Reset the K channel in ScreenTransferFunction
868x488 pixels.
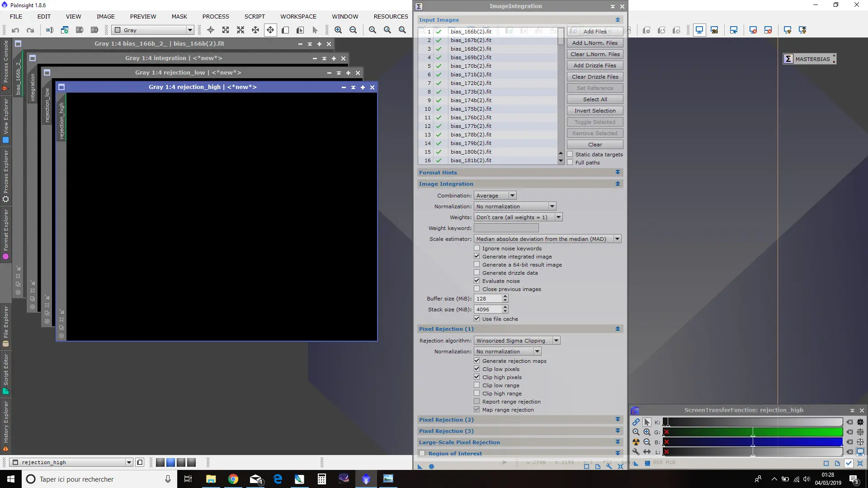click(850, 422)
